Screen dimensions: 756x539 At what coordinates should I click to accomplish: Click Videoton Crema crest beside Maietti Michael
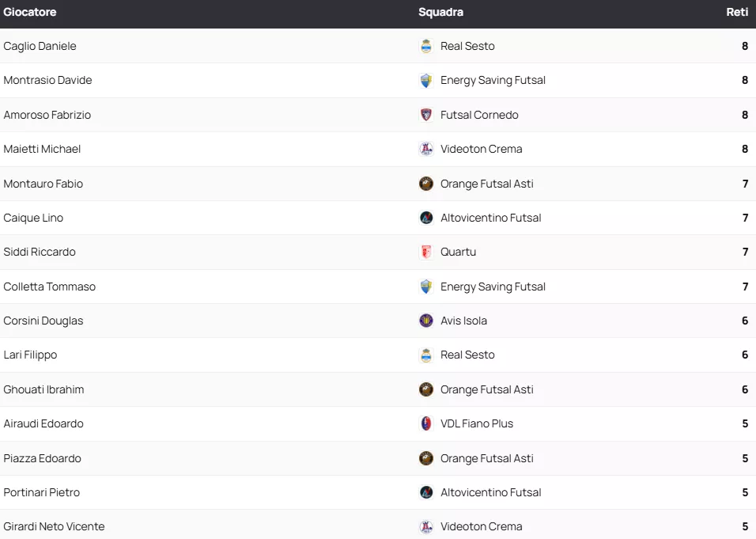pyautogui.click(x=426, y=149)
